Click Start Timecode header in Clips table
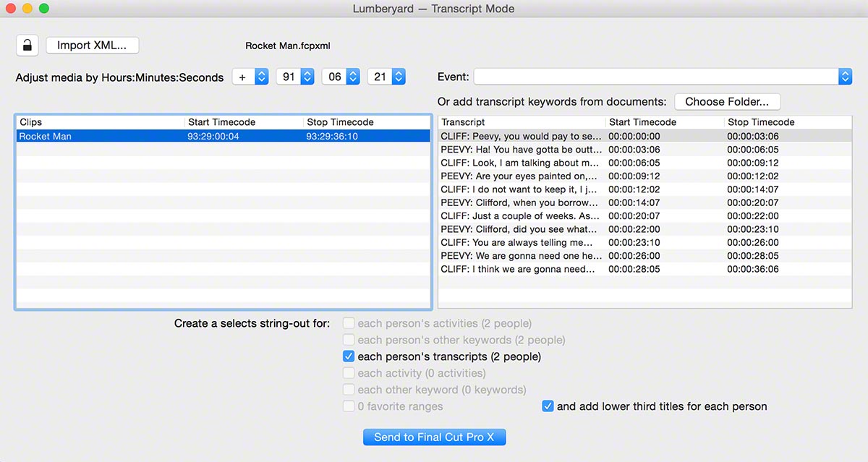This screenshot has width=868, height=462. 244,122
